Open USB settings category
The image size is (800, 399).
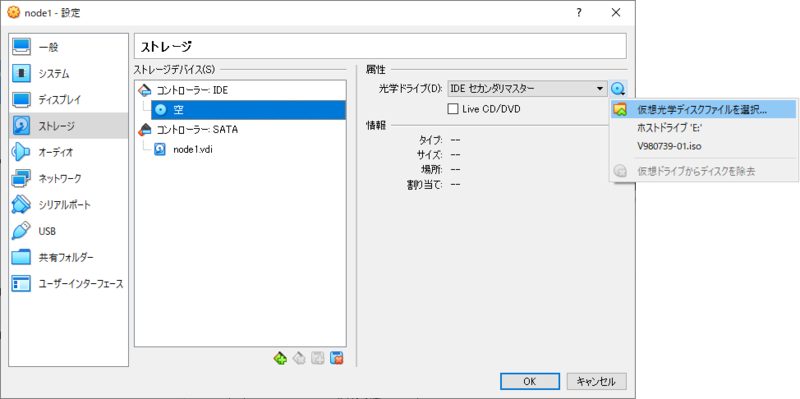(68, 231)
